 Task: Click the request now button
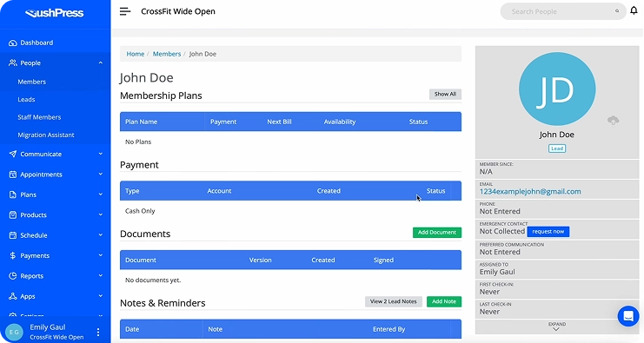(x=548, y=232)
